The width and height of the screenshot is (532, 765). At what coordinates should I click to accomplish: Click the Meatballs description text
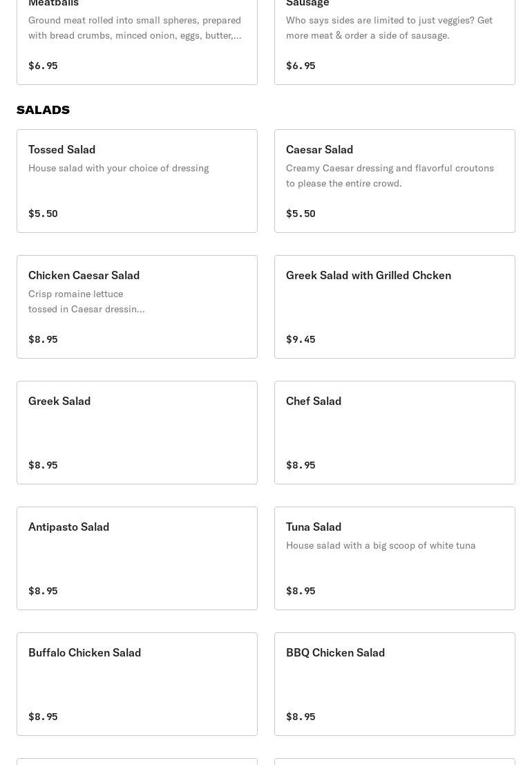point(135,28)
